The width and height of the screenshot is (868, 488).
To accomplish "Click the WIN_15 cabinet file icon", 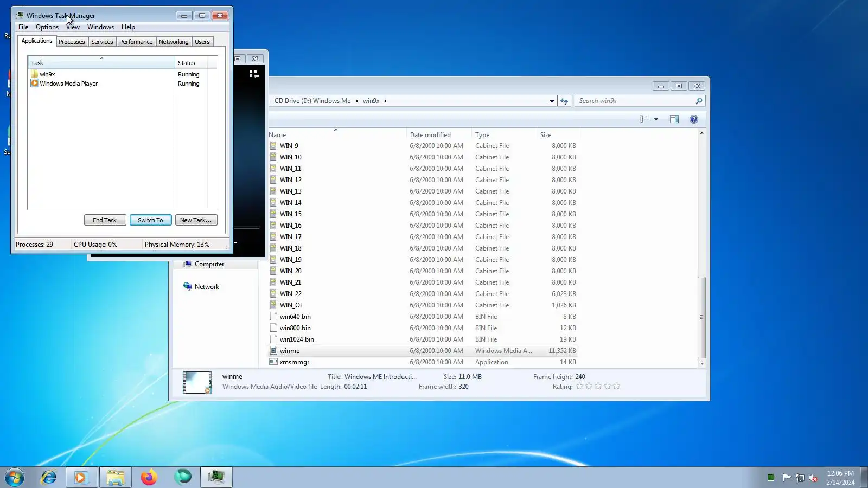I will tap(273, 214).
